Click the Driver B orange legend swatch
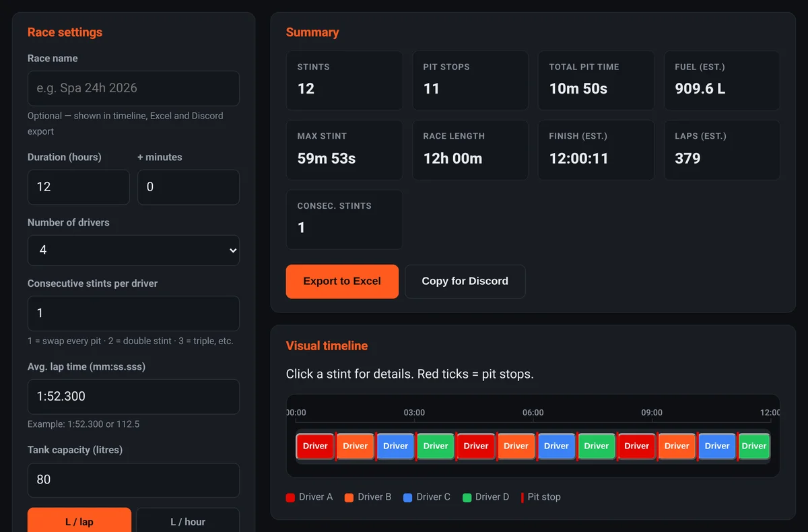Screen dimensions: 808x532 [349, 498]
